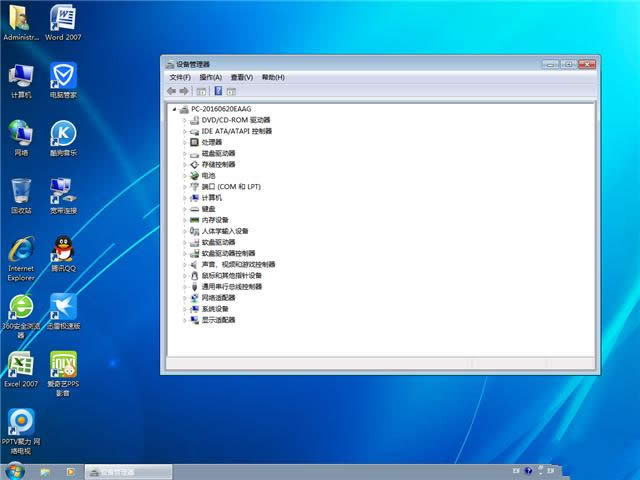640x480 pixels.
Task: Open the 查看(V) menu
Action: 242,77
